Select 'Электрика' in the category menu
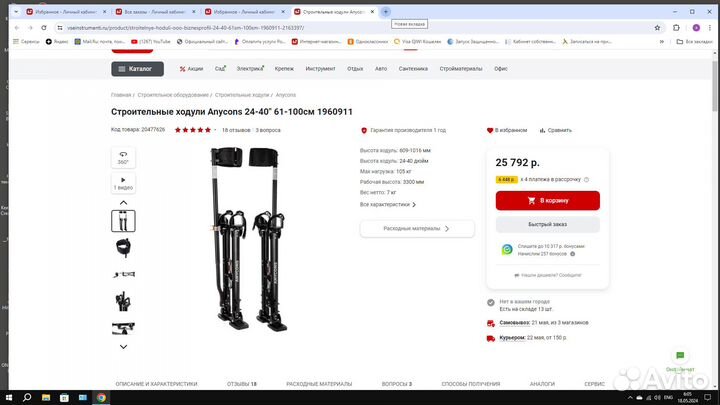This screenshot has width=720, height=405. pyautogui.click(x=249, y=69)
